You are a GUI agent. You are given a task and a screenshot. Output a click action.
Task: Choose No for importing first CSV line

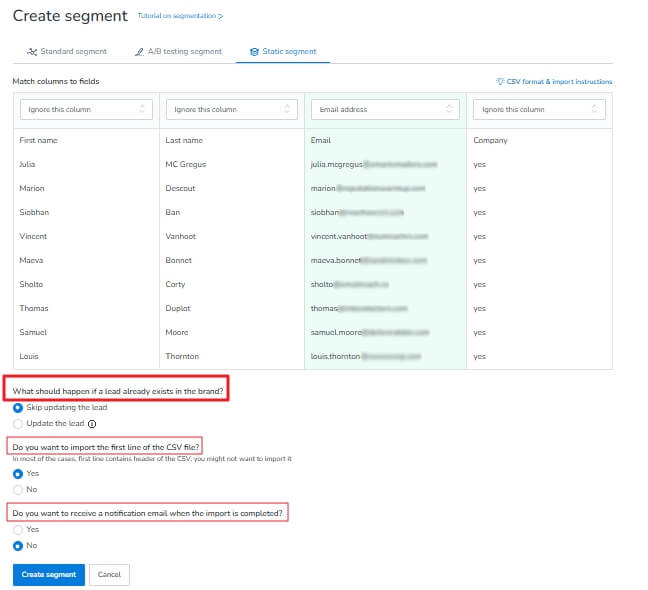tap(18, 489)
